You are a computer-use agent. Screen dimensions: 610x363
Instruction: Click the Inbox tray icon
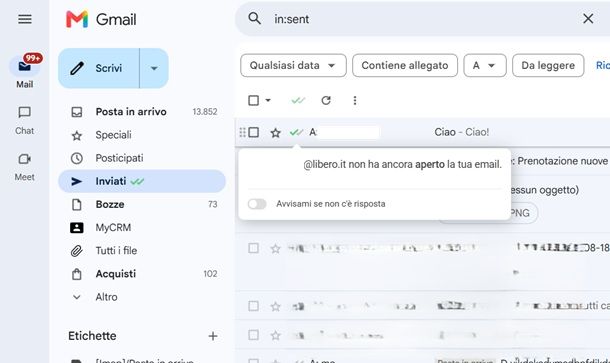click(x=77, y=112)
